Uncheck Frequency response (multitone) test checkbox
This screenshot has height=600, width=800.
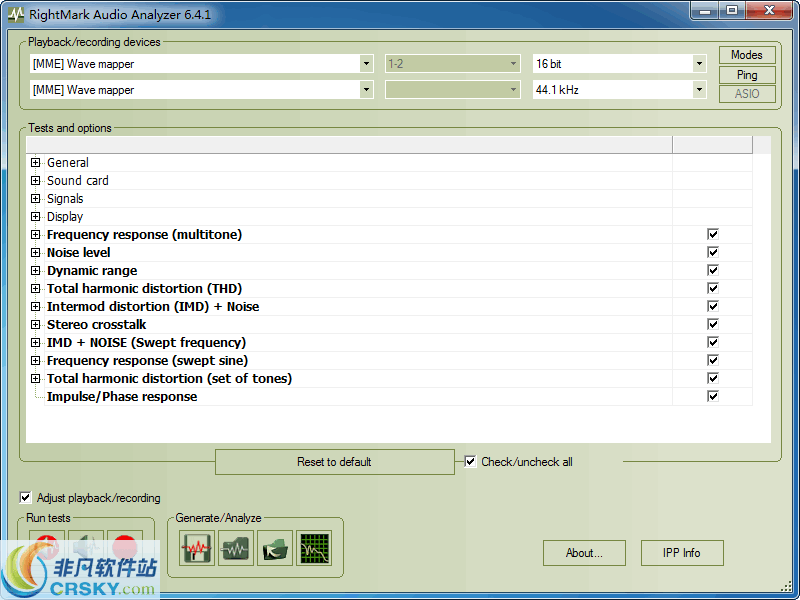coord(713,234)
